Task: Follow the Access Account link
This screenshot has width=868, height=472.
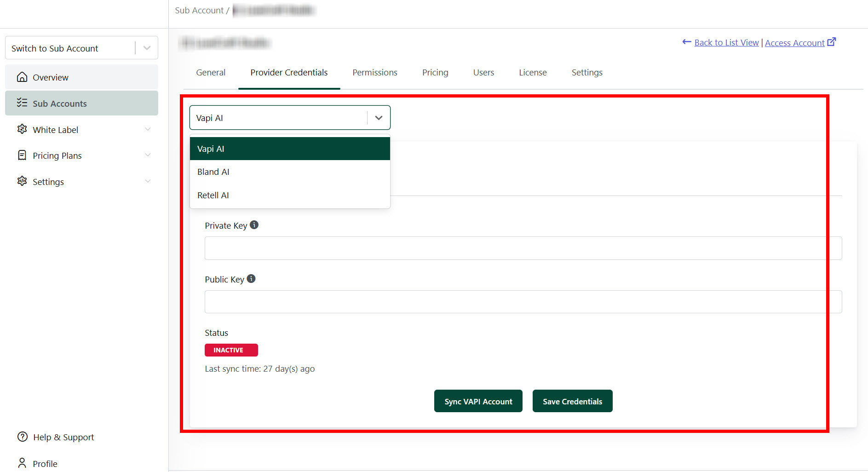Action: 794,43
